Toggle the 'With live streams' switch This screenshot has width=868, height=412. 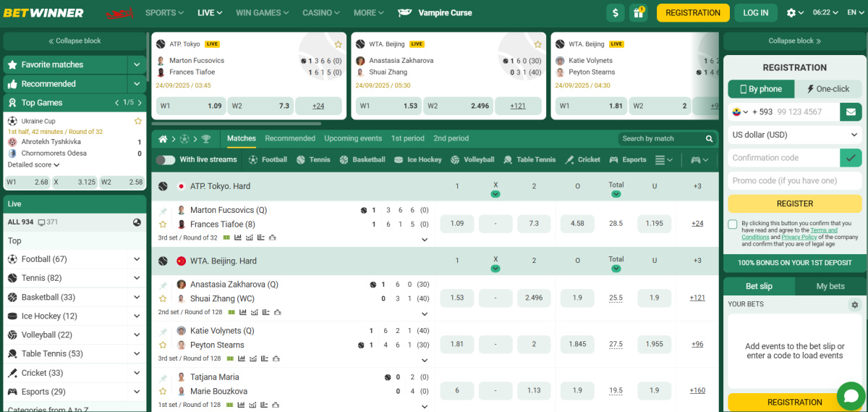tap(166, 159)
